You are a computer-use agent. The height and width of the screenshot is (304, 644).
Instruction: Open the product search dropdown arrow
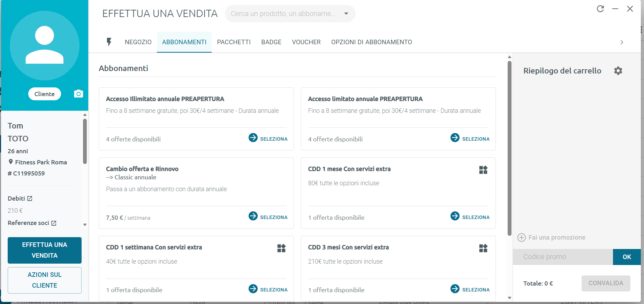346,14
